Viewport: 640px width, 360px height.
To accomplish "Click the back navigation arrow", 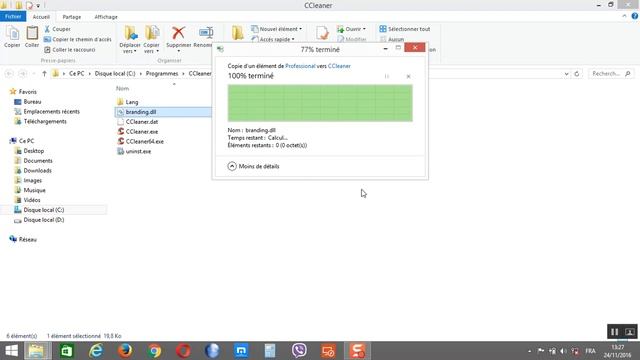I will pos(9,73).
